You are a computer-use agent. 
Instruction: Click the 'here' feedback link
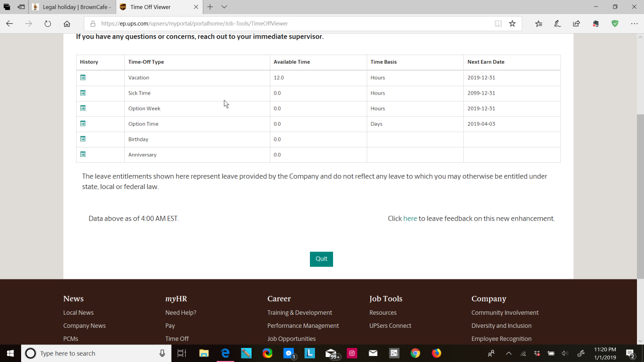[410, 219]
